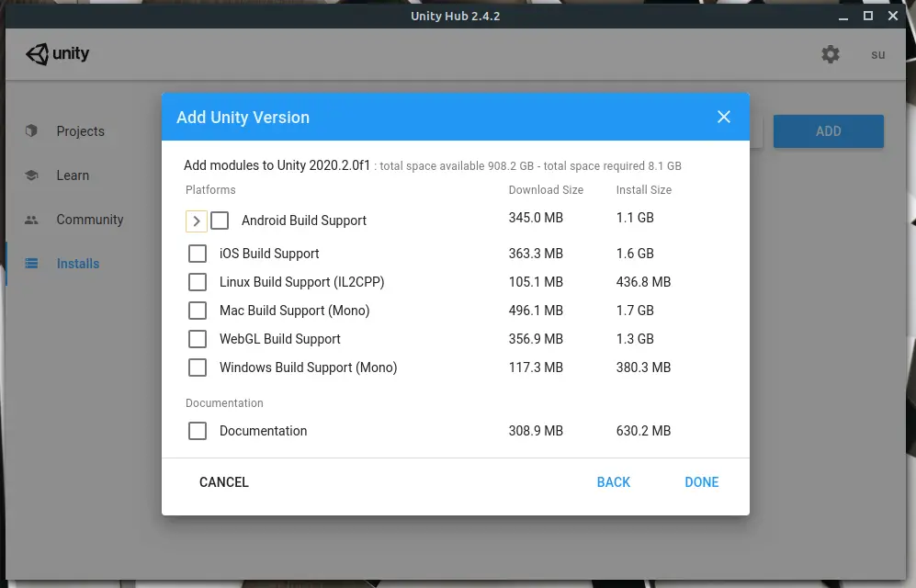Open the Community section
916x588 pixels.
point(90,220)
